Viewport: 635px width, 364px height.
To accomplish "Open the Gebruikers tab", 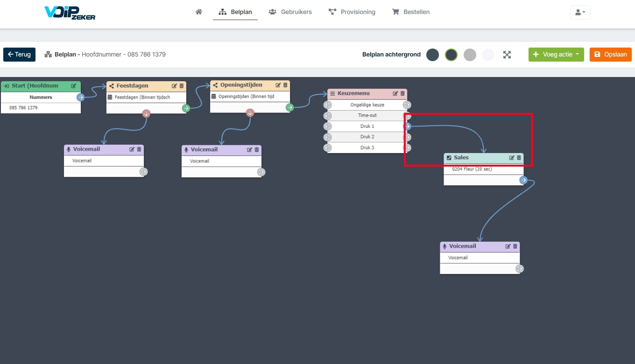I will (x=290, y=12).
